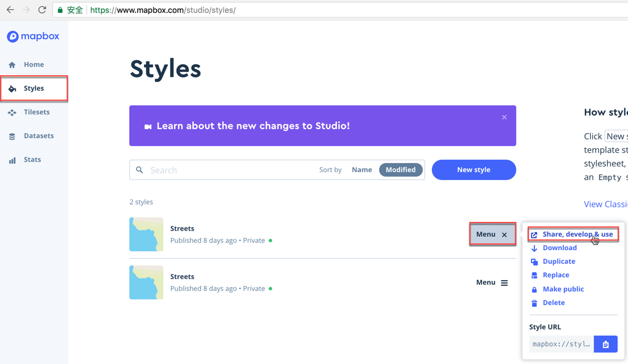628x364 pixels.
Task: Select Make public option
Action: [x=557, y=289]
